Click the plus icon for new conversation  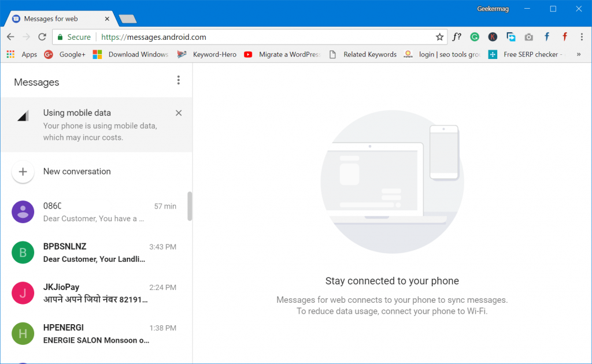(23, 172)
